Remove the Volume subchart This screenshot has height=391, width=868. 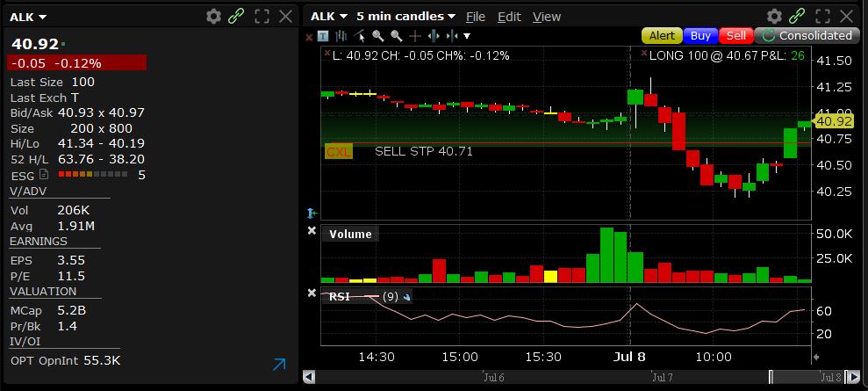point(312,231)
